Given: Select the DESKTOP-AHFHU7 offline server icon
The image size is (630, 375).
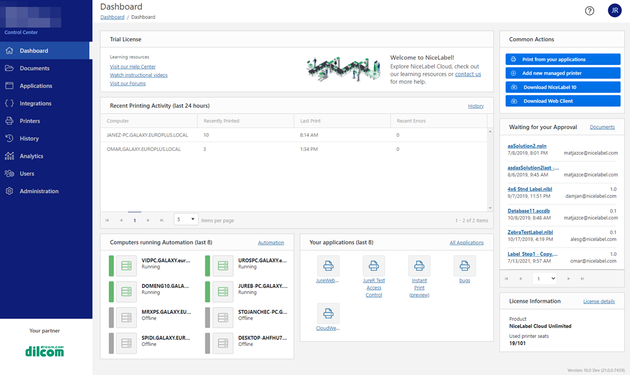Looking at the screenshot, I should coord(223,343).
